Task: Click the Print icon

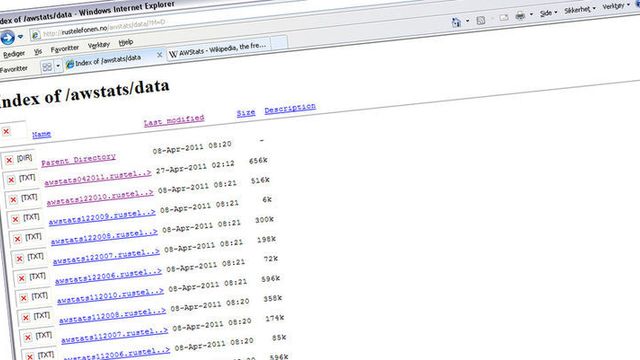Action: point(520,16)
